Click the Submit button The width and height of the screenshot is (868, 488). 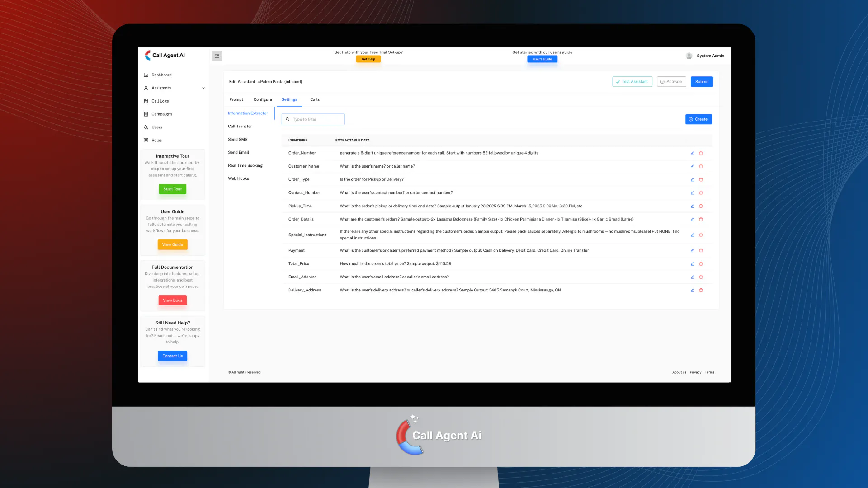[702, 82]
